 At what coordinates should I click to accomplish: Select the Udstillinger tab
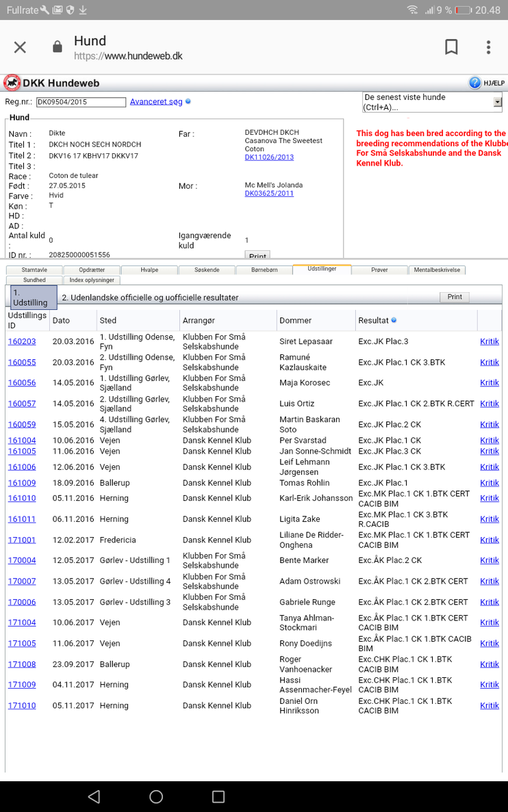(x=322, y=270)
